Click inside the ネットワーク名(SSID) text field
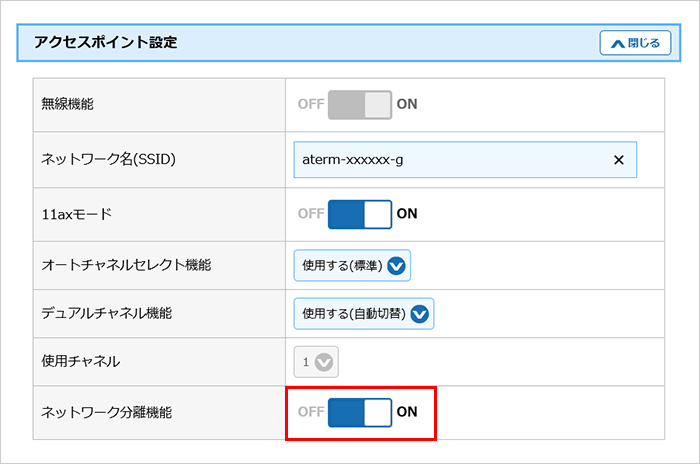This screenshot has height=464, width=700. pyautogui.click(x=450, y=160)
